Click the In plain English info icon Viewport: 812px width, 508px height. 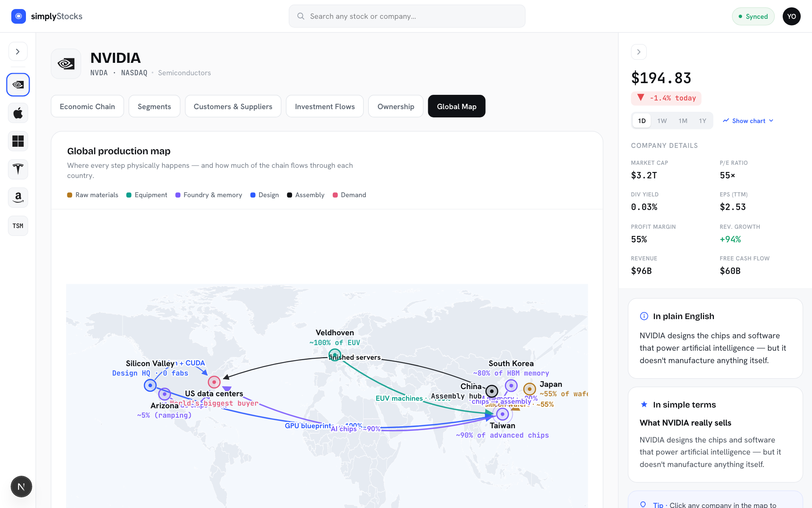point(644,316)
